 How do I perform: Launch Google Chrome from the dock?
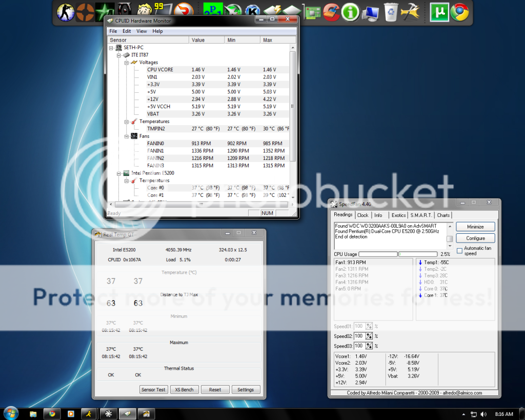(460, 11)
